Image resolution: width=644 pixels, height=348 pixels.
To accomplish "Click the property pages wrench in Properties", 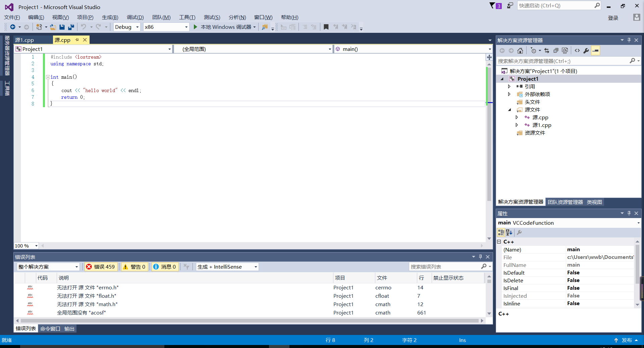I will [519, 232].
